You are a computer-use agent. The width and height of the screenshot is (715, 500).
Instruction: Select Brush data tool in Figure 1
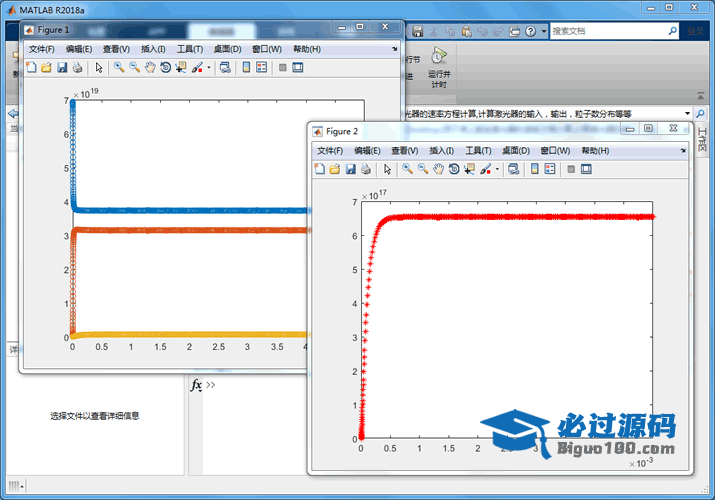click(197, 68)
